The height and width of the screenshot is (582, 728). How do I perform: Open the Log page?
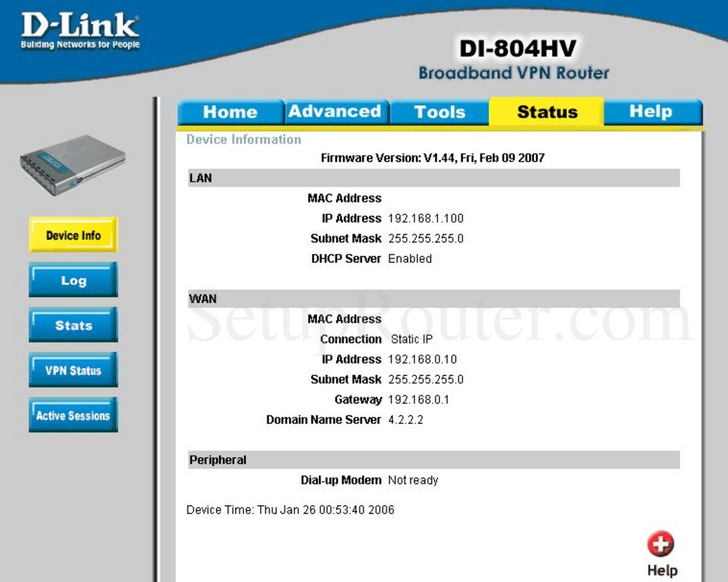(73, 280)
